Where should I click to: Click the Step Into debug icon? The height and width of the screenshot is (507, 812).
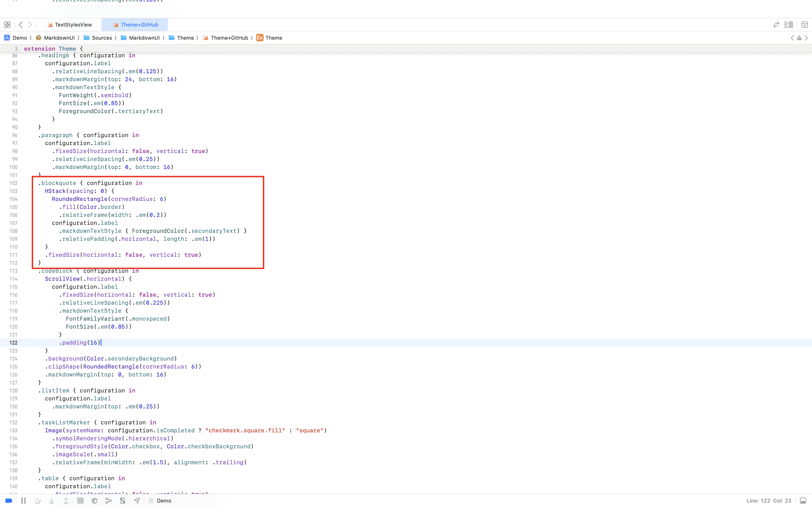pos(52,501)
